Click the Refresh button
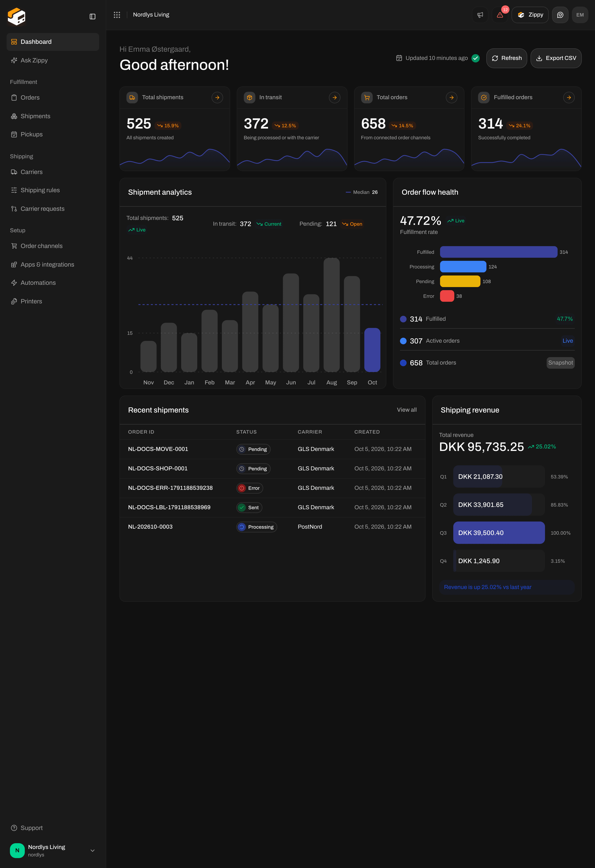 click(x=507, y=58)
